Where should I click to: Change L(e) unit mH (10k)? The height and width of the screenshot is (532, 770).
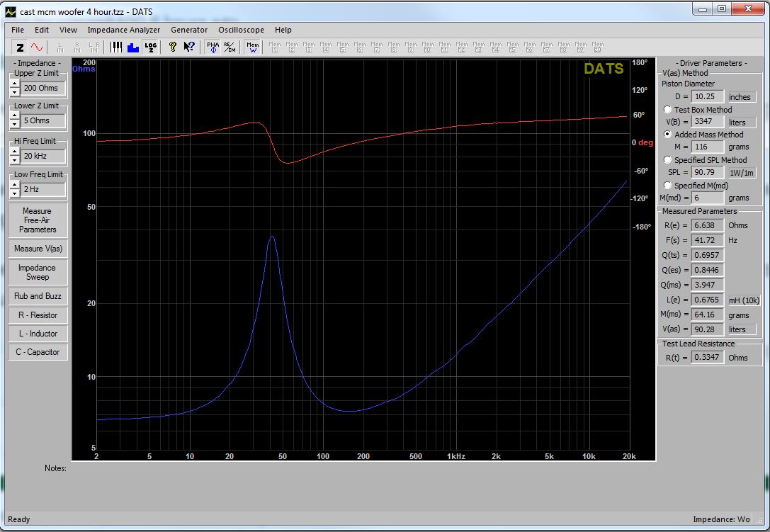click(744, 300)
